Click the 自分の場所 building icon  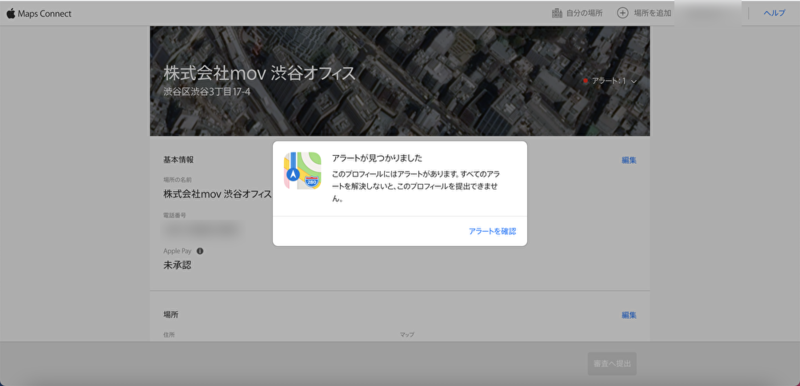coord(557,13)
